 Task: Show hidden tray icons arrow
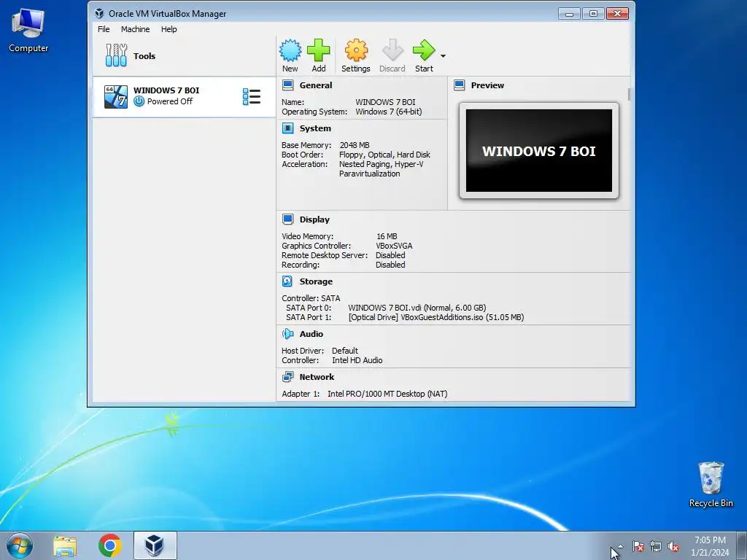[x=620, y=547]
